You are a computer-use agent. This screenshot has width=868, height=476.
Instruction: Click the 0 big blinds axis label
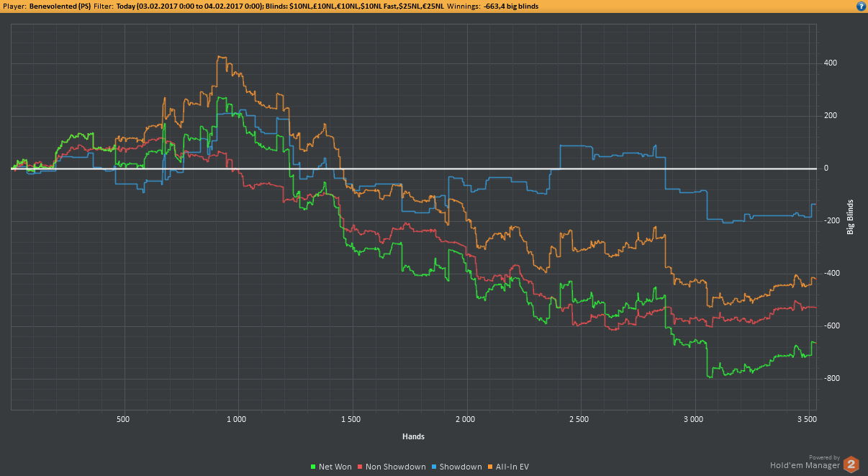point(826,169)
